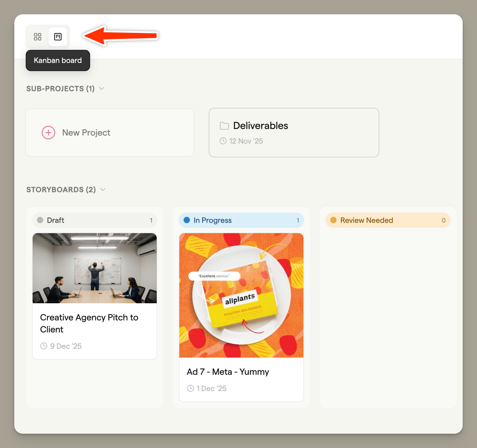The height and width of the screenshot is (448, 477).
Task: Click the clock icon beside 1 Dec '25
Action: 190,388
